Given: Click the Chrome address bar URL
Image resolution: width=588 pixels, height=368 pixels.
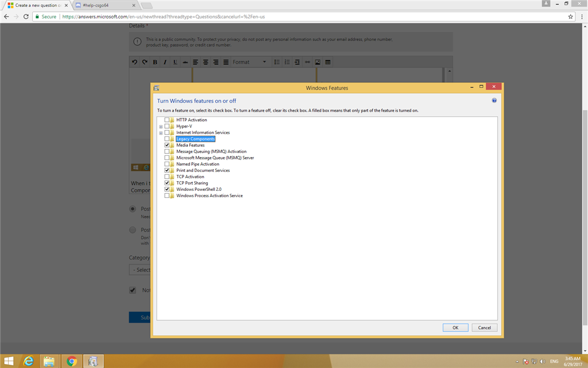Looking at the screenshot, I should point(164,17).
